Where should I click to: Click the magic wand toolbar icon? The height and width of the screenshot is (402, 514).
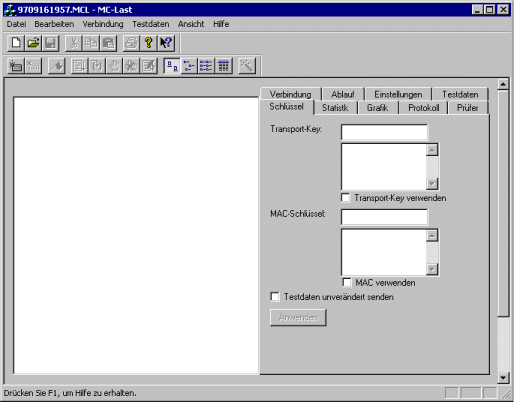tap(247, 66)
